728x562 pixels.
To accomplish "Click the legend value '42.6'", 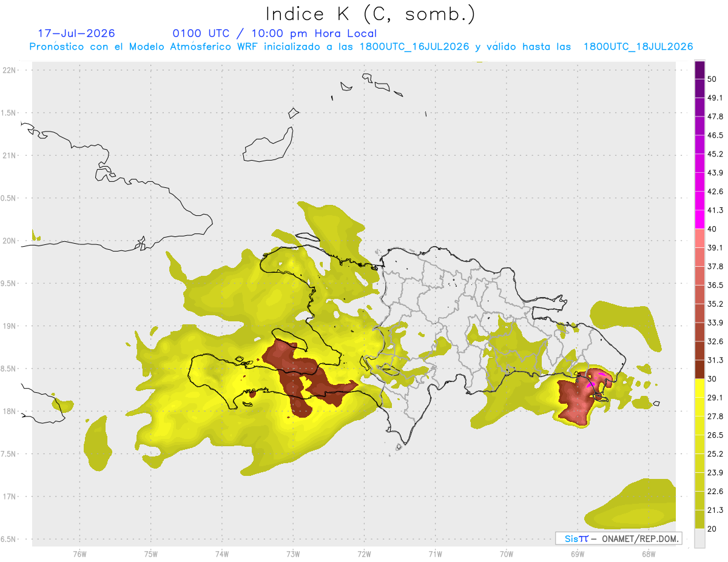I will (x=715, y=192).
